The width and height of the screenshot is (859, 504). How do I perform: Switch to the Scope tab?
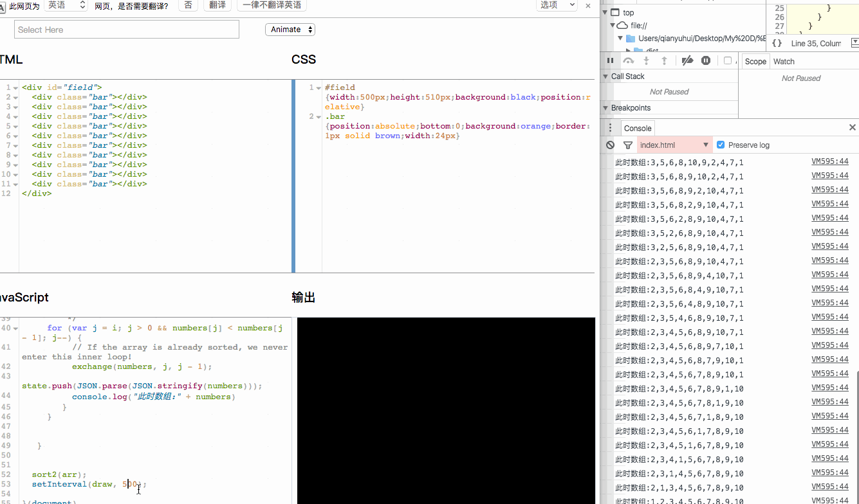pyautogui.click(x=755, y=62)
